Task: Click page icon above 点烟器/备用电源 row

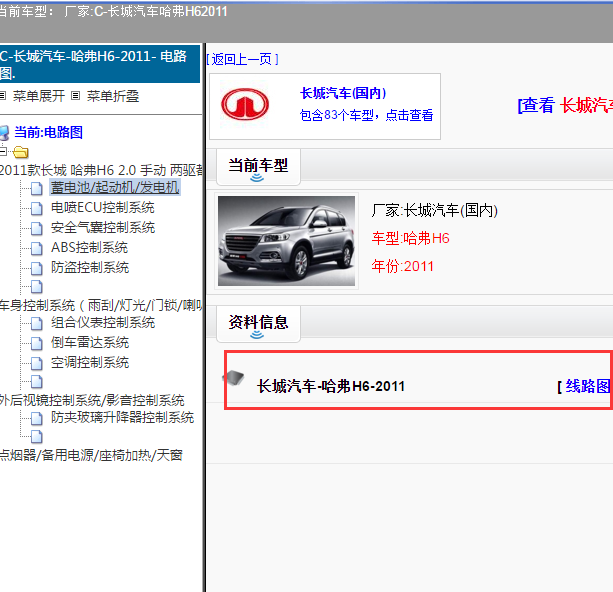Action: [x=37, y=436]
